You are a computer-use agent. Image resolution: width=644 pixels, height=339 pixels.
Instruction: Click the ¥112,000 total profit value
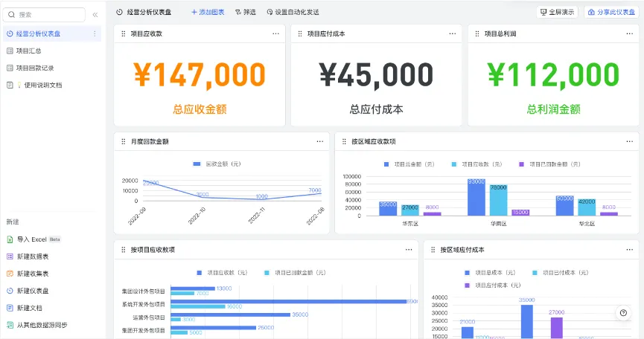[x=553, y=75]
